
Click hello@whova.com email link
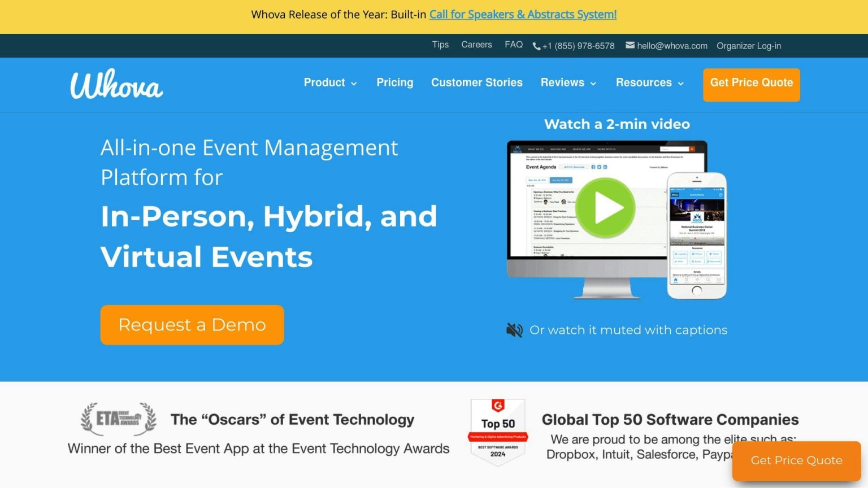(x=672, y=46)
